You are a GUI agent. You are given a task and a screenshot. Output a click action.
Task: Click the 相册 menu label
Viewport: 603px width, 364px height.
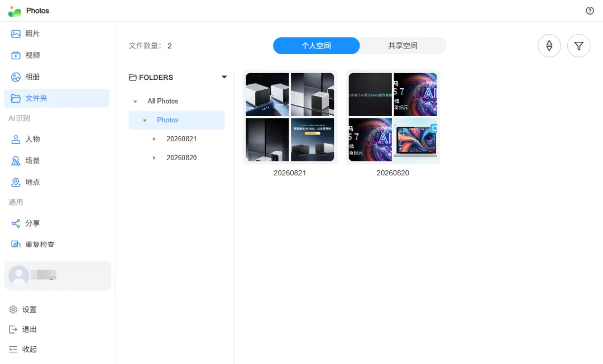pos(33,77)
